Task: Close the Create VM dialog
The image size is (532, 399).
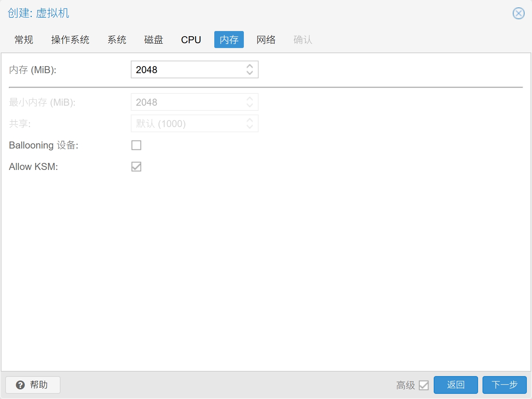Action: pyautogui.click(x=518, y=14)
